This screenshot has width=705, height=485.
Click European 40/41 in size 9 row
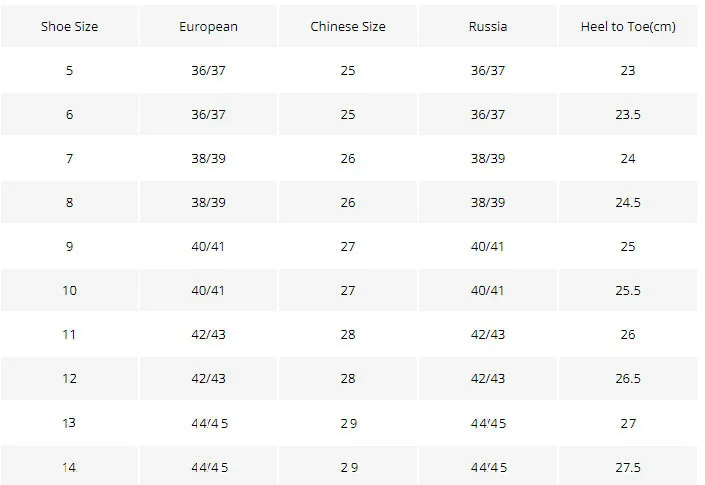pyautogui.click(x=208, y=247)
